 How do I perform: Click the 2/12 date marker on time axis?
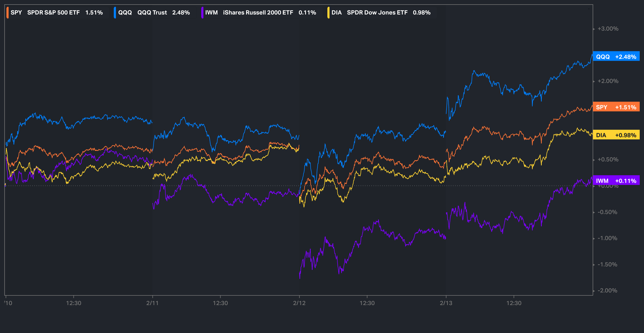[x=299, y=303]
